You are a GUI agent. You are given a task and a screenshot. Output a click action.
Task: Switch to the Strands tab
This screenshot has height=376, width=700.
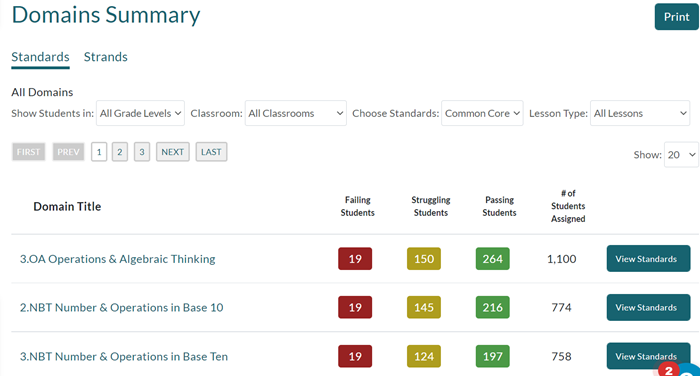coord(106,57)
